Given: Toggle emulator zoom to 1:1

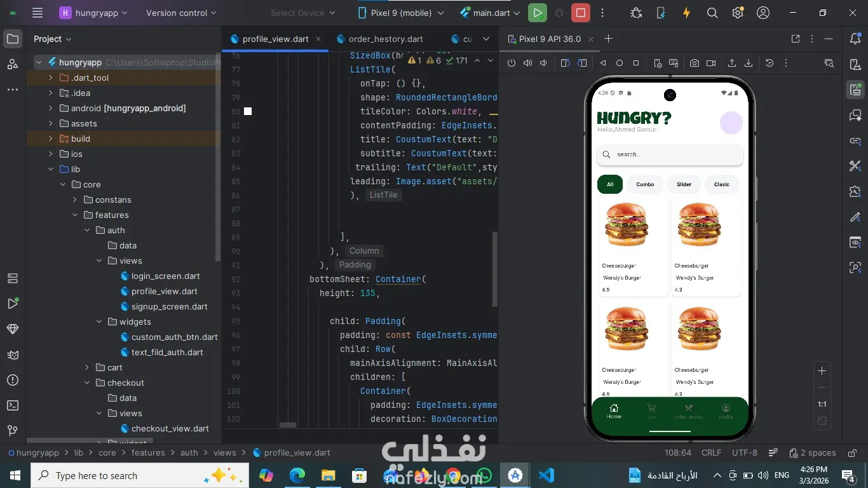Looking at the screenshot, I should [822, 404].
